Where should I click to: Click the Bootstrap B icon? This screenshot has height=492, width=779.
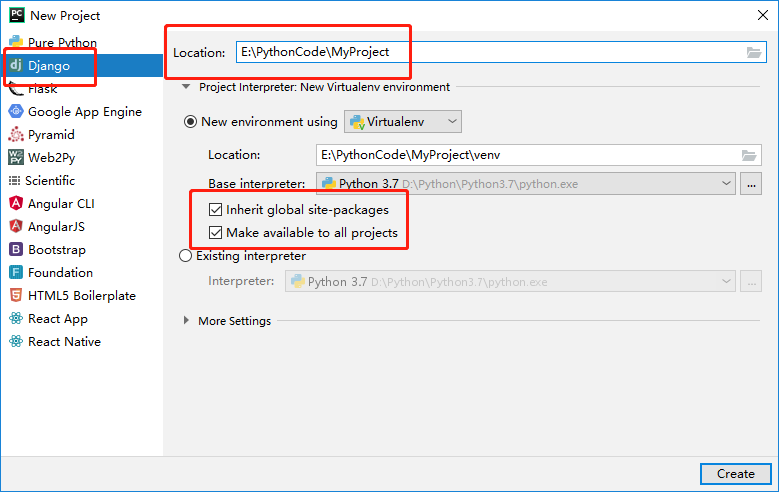click(16, 249)
